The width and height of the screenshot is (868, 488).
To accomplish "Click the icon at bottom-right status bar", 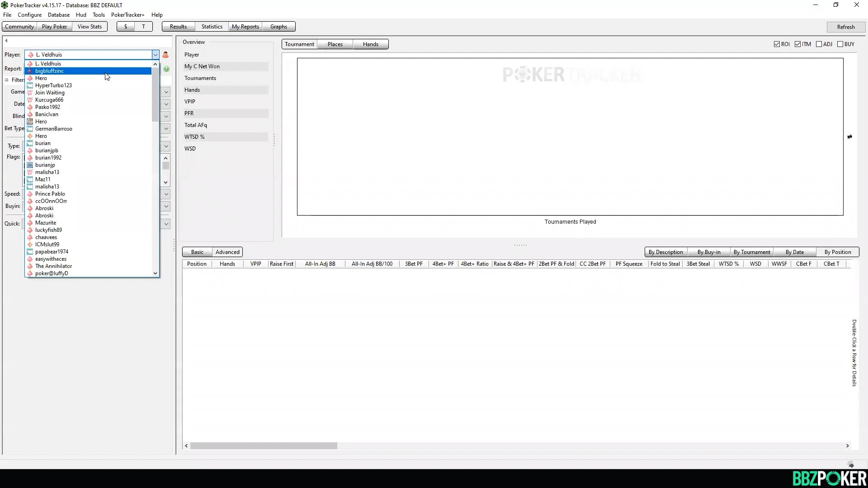I will coord(851,465).
